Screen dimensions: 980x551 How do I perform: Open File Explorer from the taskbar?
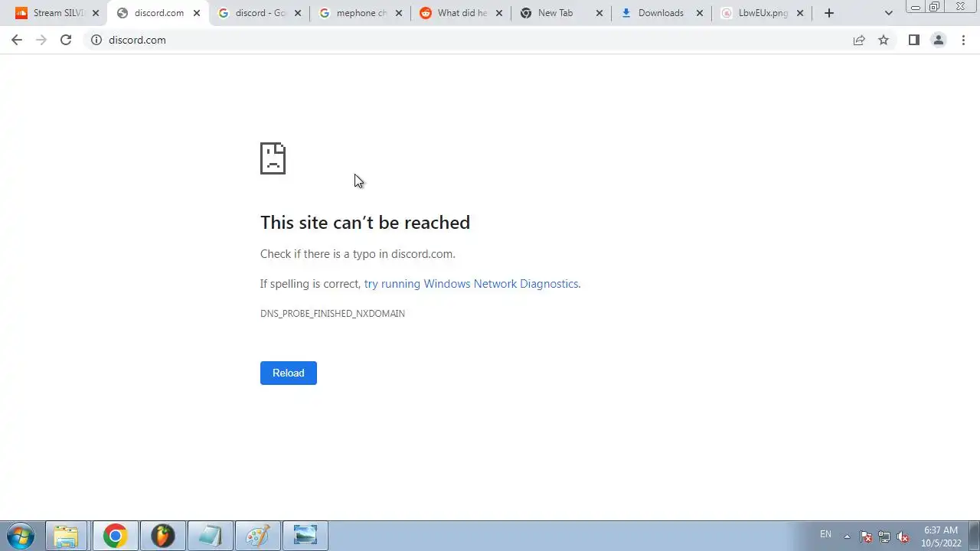point(67,536)
